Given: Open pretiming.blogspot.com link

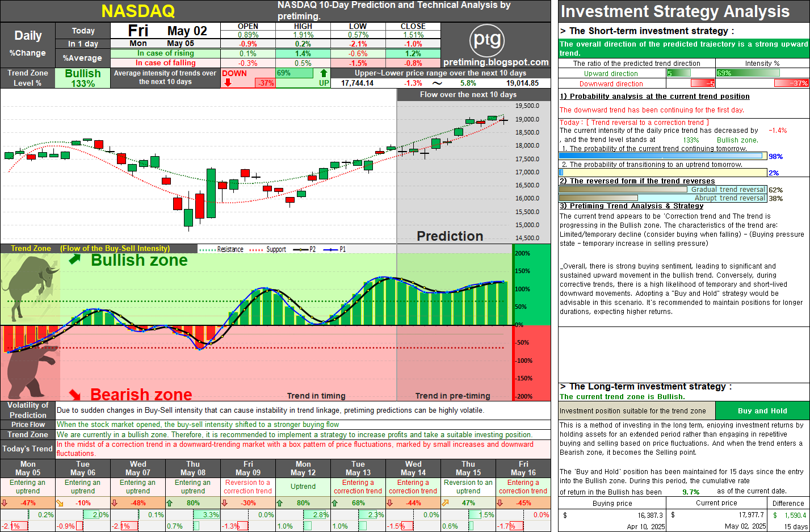Looking at the screenshot, I should (496, 62).
